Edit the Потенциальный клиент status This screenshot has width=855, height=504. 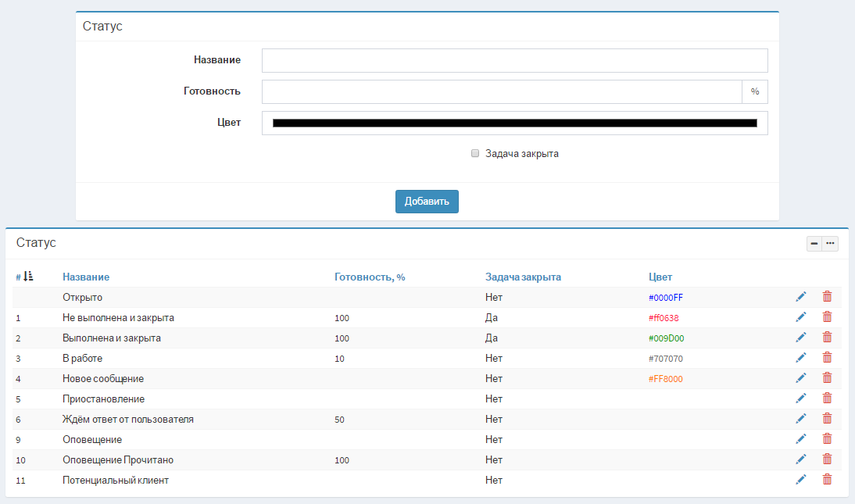pyautogui.click(x=800, y=480)
